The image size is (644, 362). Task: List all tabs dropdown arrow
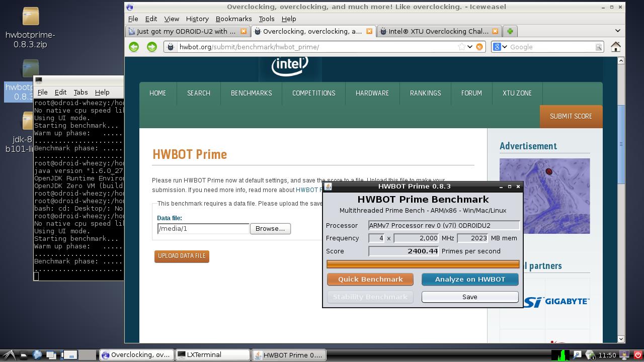coord(618,31)
